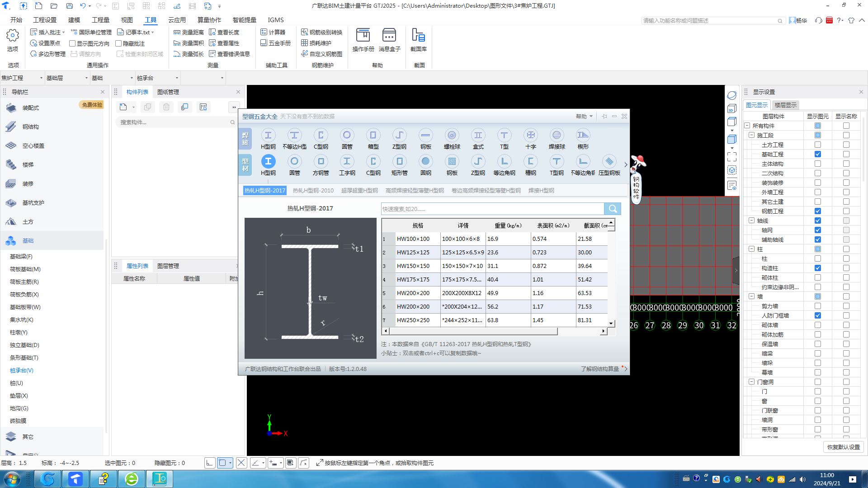Collapse the 门窗洞 tree node
This screenshot has height=488, width=868.
[x=751, y=382]
